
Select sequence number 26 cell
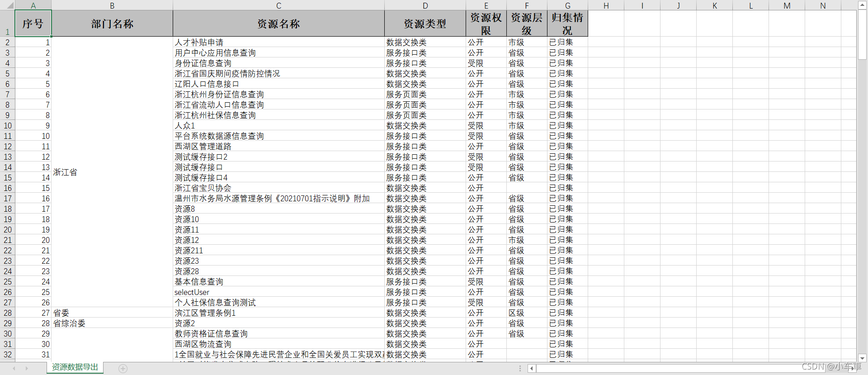tap(33, 302)
